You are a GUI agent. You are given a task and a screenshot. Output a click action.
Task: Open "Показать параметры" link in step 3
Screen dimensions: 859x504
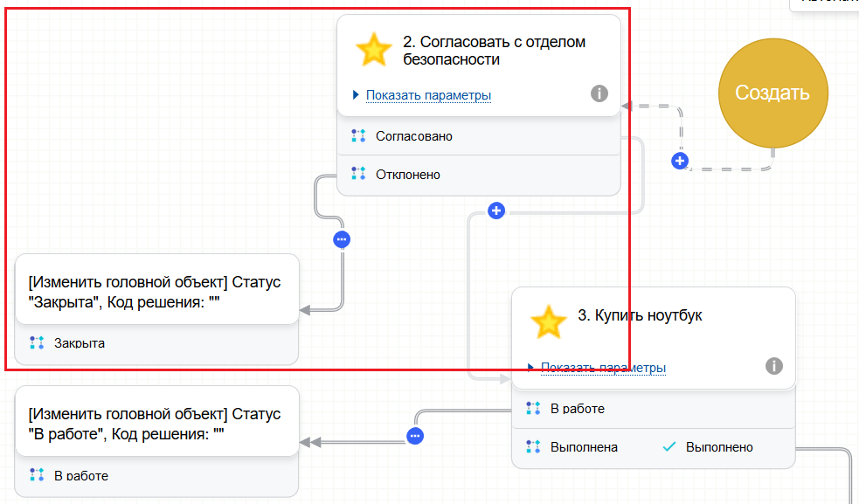pyautogui.click(x=603, y=368)
